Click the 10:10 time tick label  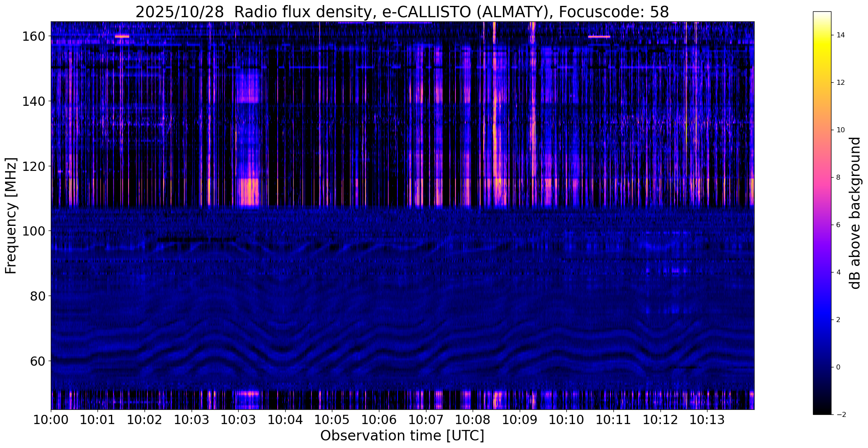click(x=567, y=419)
